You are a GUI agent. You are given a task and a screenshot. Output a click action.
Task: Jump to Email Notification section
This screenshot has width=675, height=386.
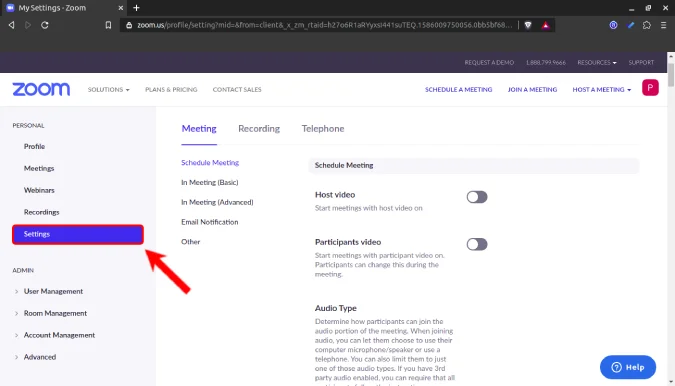[210, 222]
